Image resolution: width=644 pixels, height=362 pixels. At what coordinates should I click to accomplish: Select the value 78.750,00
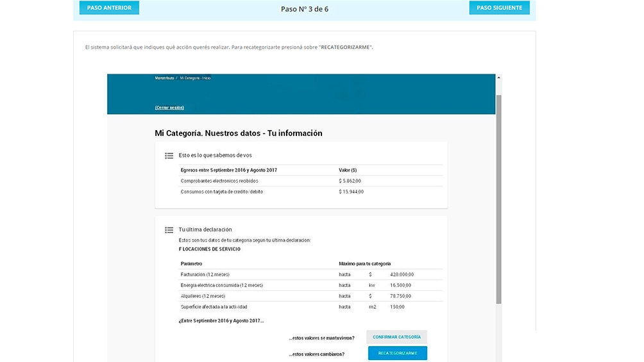coord(400,296)
